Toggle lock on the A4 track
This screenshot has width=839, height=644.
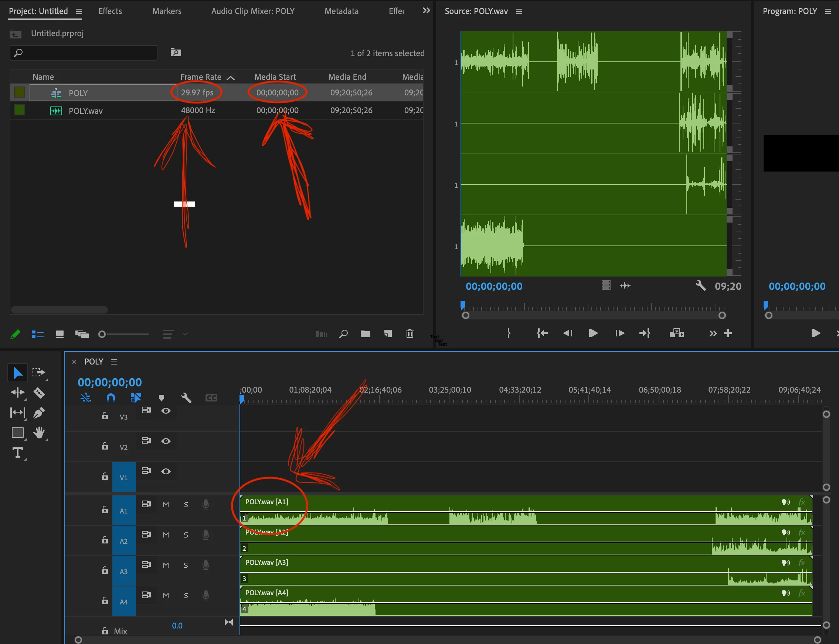[105, 601]
